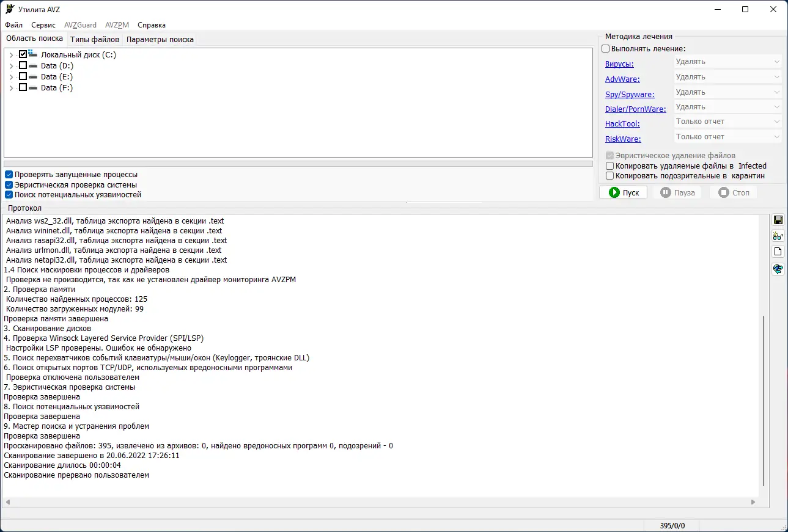Click the Вирусы link
The height and width of the screenshot is (532, 788).
coord(619,64)
